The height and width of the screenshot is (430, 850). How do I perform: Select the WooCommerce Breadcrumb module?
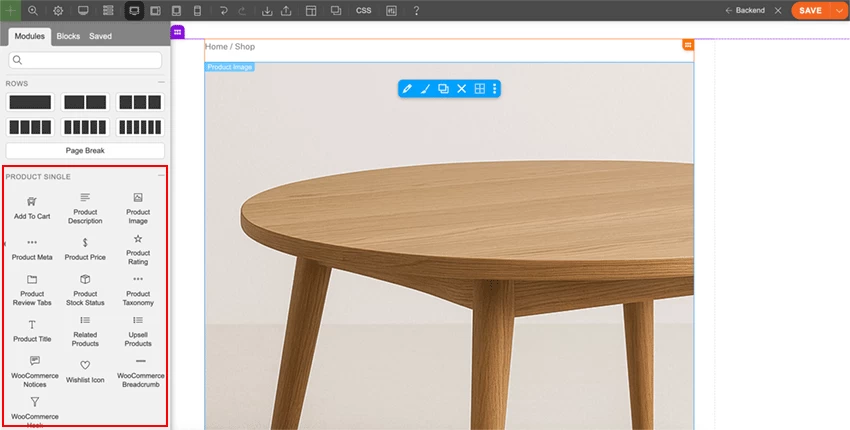[140, 372]
